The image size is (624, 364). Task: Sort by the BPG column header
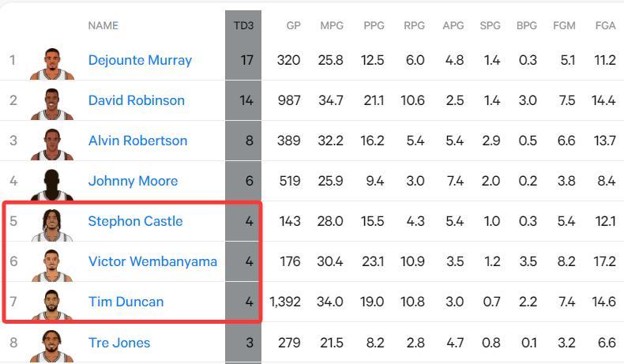coord(526,25)
